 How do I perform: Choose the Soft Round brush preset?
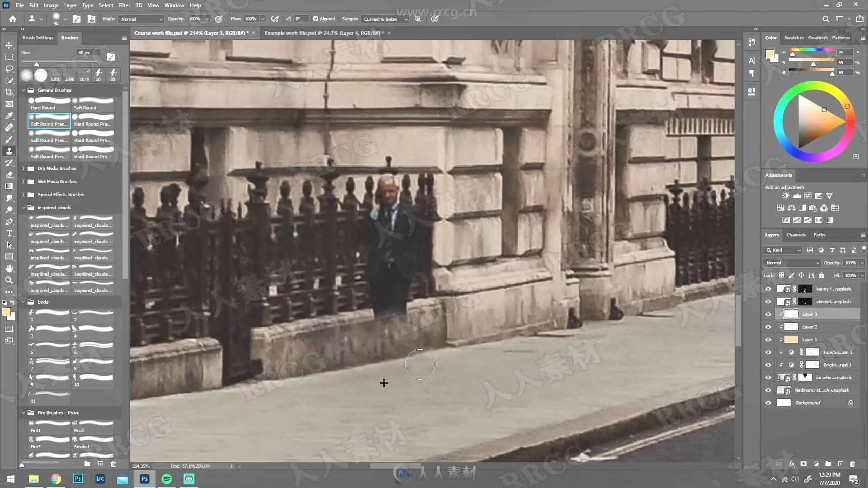(x=93, y=103)
